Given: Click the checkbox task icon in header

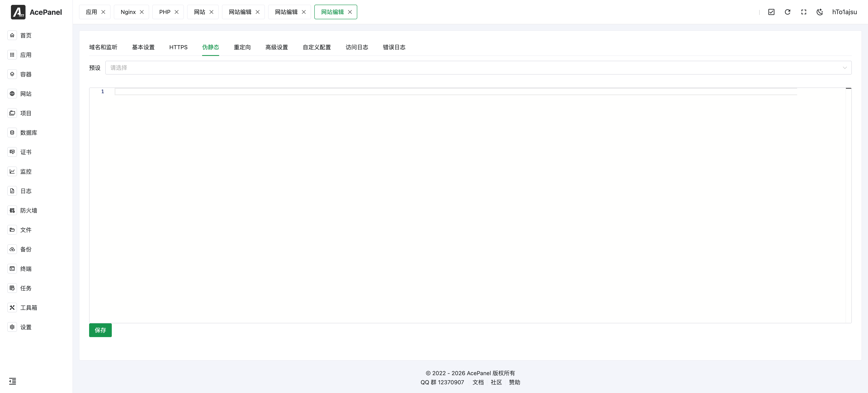Looking at the screenshot, I should coord(771,12).
